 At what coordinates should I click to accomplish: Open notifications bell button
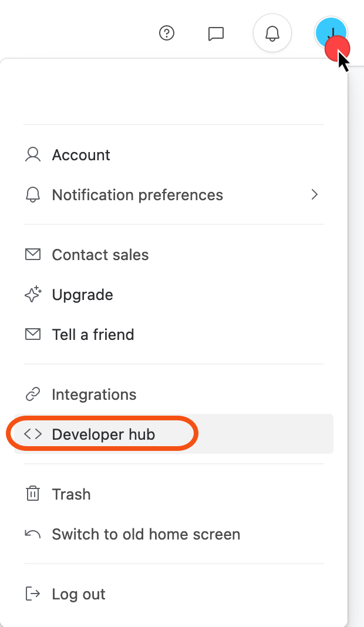point(272,33)
